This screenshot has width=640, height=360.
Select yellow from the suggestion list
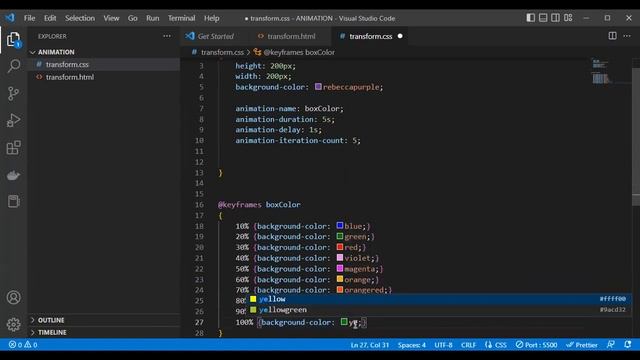point(438,299)
